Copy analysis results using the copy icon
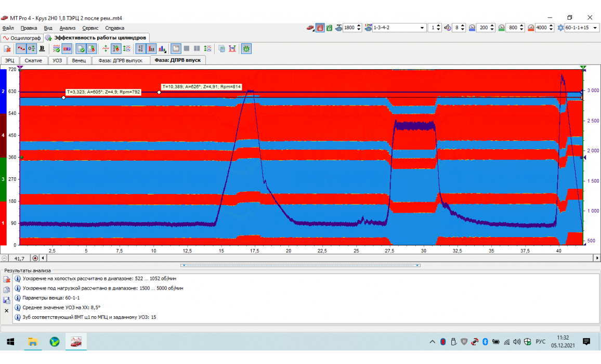601x364 pixels. (7, 290)
